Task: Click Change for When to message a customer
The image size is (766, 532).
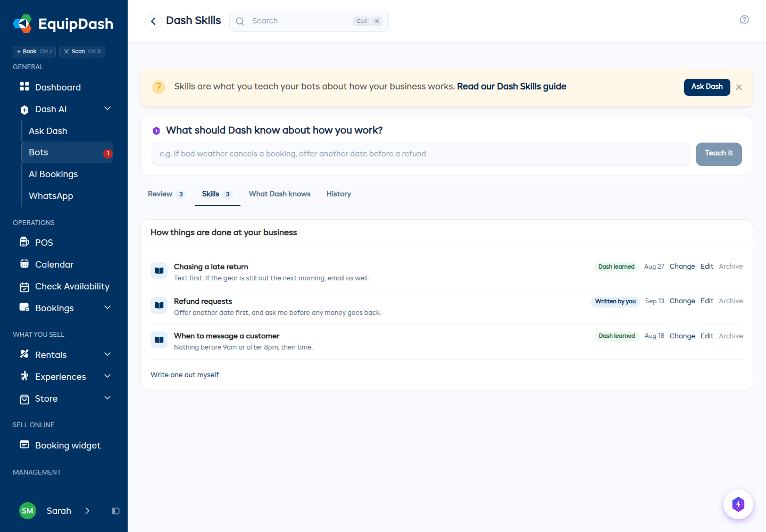Action: coord(682,336)
